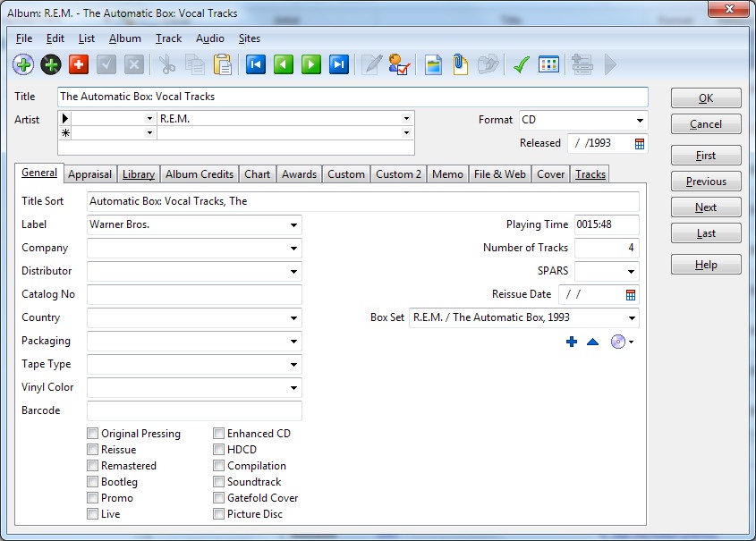Open the Released date calendar picker
Screen dimensions: 756x541
click(x=640, y=144)
